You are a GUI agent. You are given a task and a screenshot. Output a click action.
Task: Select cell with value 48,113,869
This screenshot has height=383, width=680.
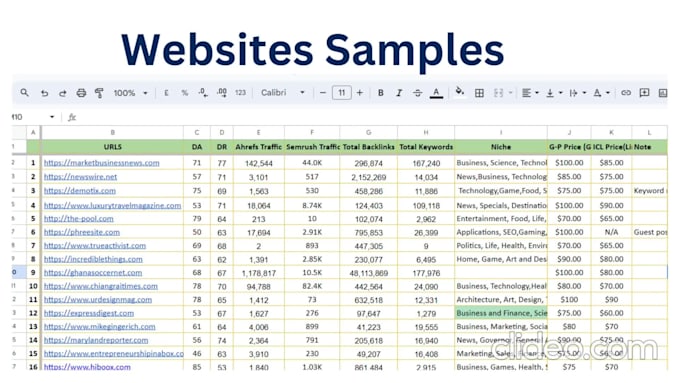pyautogui.click(x=369, y=273)
